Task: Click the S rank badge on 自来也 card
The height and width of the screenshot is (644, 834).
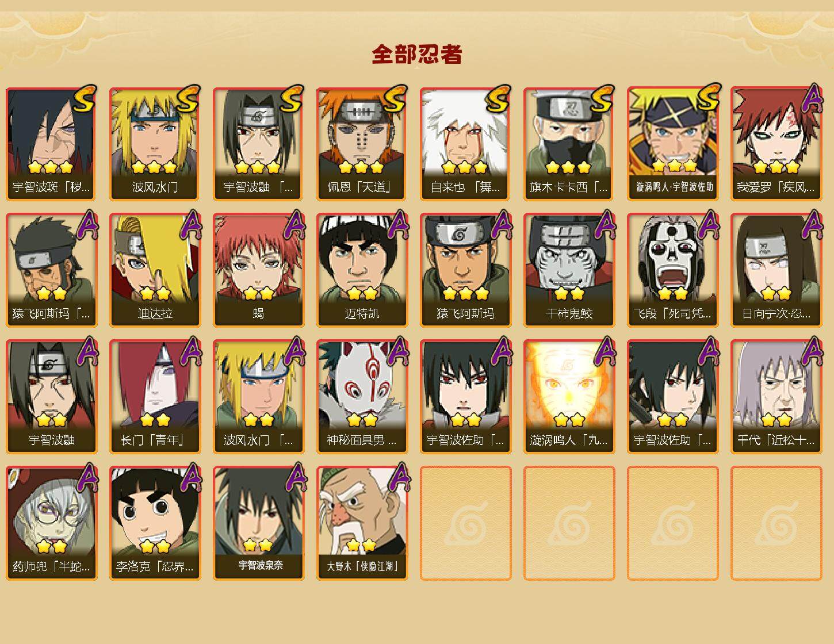Action: 498,98
